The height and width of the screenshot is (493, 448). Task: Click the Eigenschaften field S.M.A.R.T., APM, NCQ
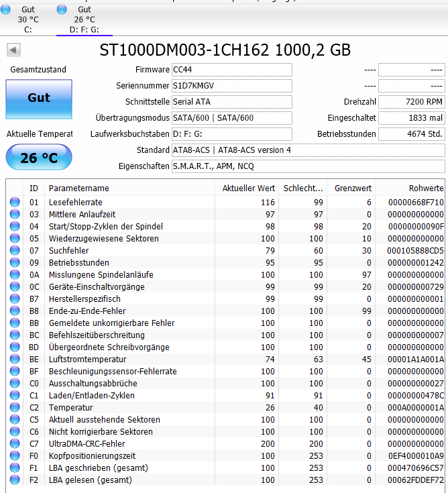tap(308, 166)
